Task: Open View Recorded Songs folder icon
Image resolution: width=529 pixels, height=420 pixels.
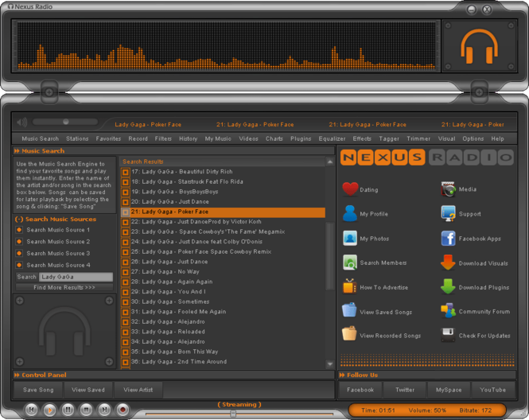Action: 349,334
